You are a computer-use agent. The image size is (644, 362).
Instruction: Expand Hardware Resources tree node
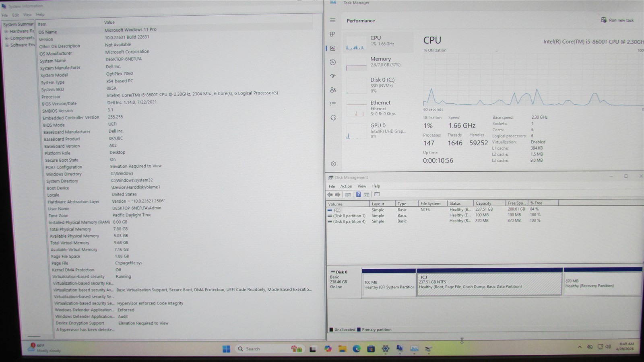[6, 31]
